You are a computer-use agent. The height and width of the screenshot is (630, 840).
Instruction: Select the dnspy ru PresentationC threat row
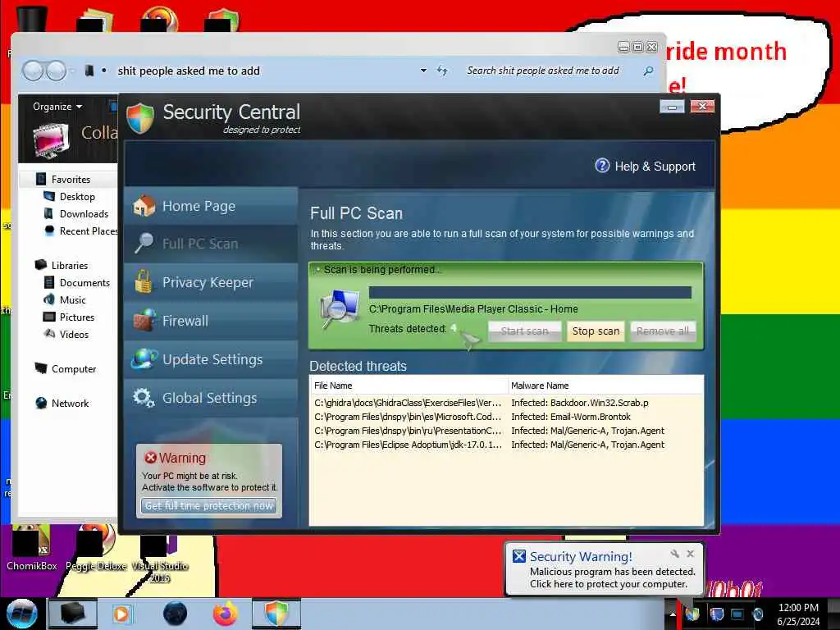click(506, 431)
